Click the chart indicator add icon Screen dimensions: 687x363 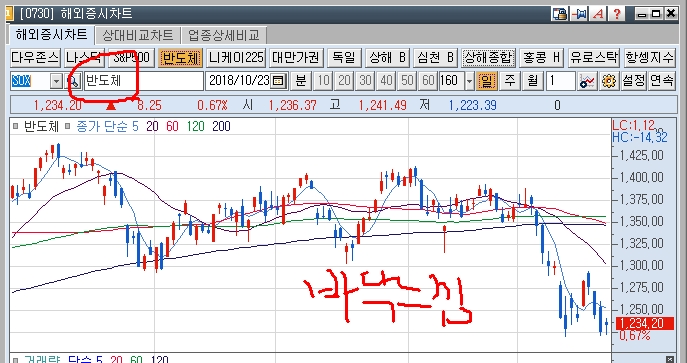point(587,81)
